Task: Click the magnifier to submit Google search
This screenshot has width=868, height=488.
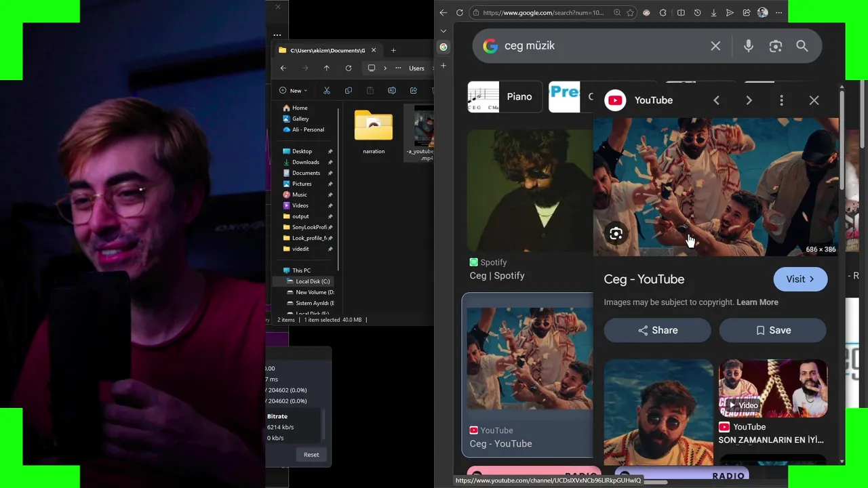Action: (x=802, y=45)
